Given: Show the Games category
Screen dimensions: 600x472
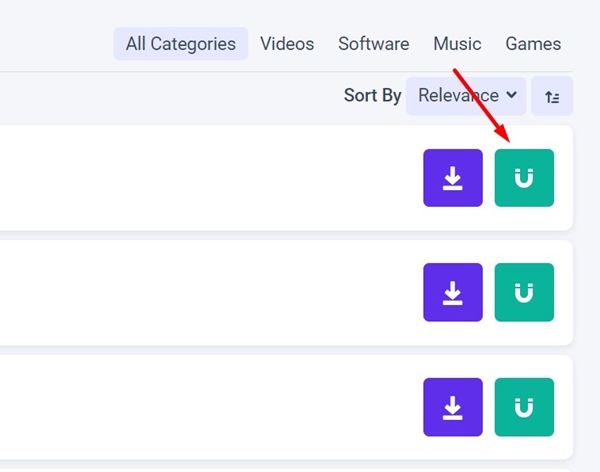Looking at the screenshot, I should pyautogui.click(x=533, y=44).
